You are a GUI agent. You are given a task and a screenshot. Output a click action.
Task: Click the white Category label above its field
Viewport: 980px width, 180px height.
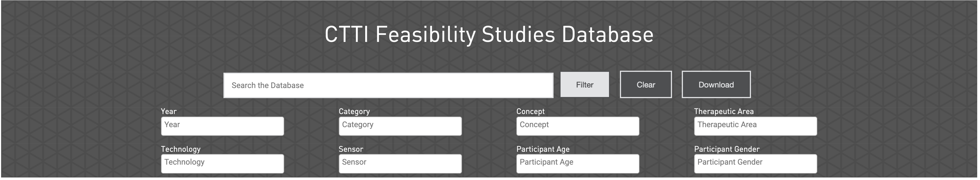coord(354,111)
